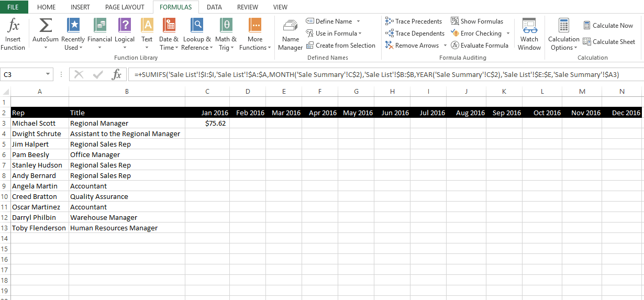Run Error Checking

476,34
